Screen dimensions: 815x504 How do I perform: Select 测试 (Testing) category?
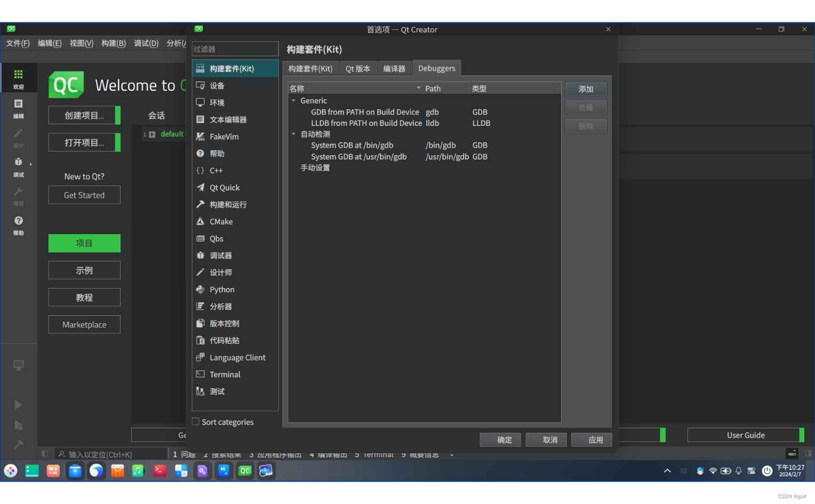point(235,391)
